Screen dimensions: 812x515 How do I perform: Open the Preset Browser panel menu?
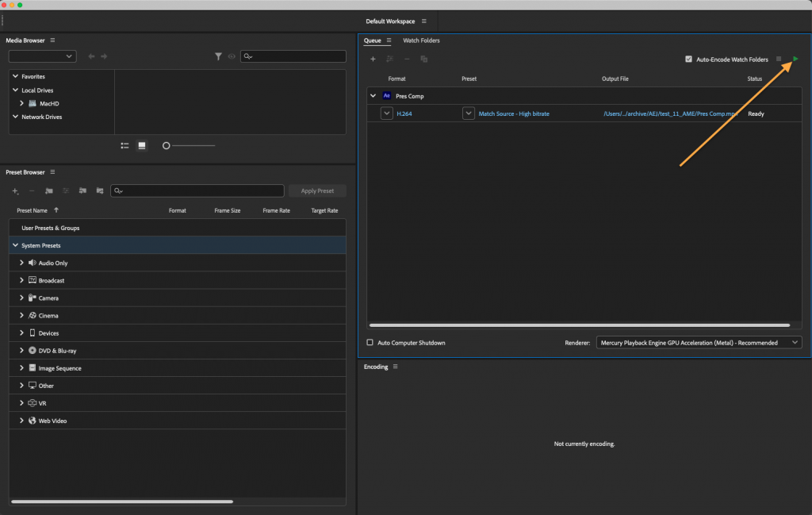pos(52,171)
